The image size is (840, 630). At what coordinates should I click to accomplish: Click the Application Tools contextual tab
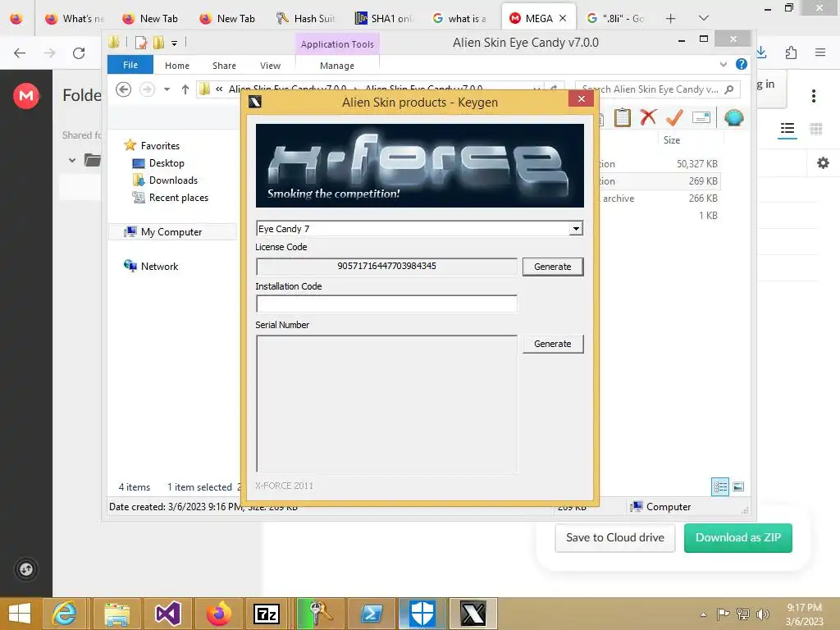(x=337, y=44)
